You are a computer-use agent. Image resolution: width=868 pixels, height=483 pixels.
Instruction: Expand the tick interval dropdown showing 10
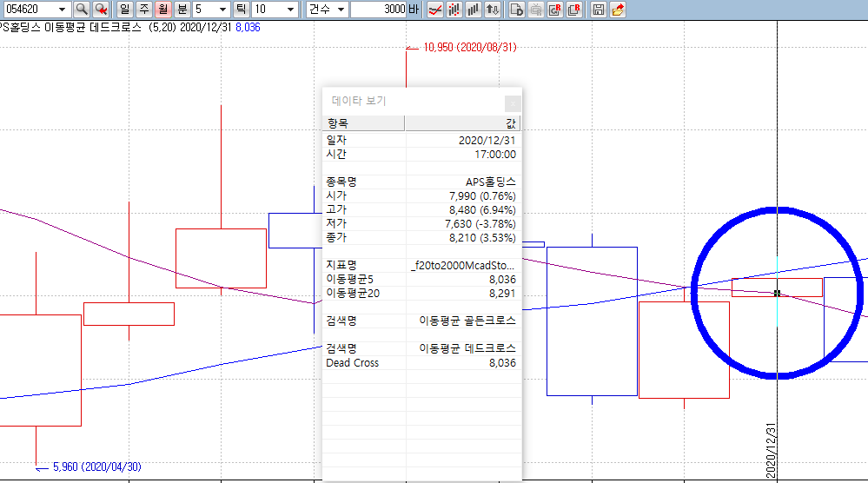click(288, 10)
